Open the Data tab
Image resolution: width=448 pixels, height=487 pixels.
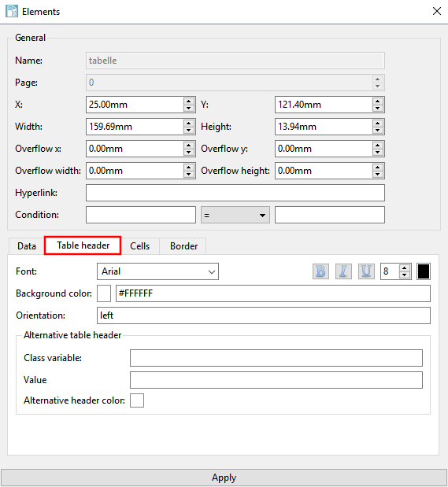tap(27, 246)
